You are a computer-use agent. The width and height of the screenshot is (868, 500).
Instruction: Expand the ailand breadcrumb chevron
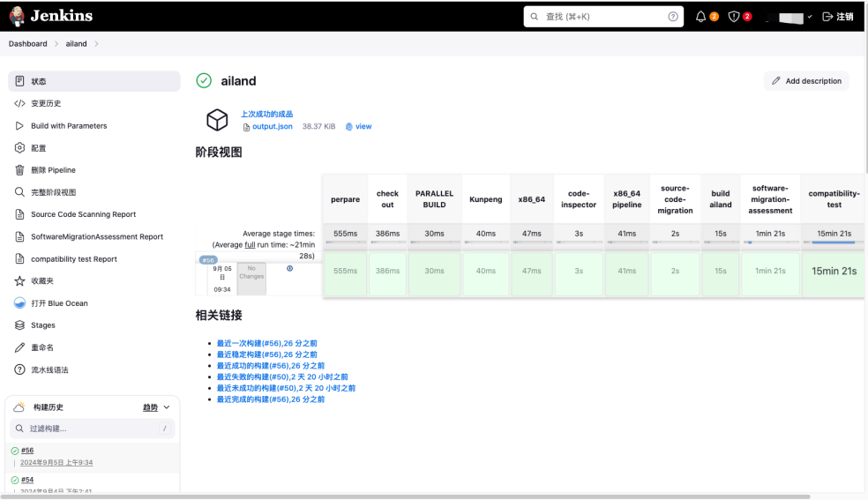click(x=96, y=44)
